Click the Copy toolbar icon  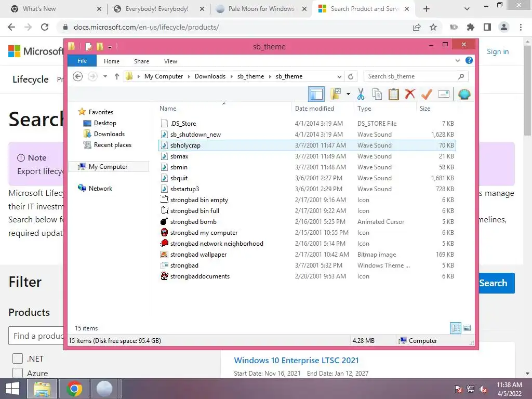[x=377, y=94]
